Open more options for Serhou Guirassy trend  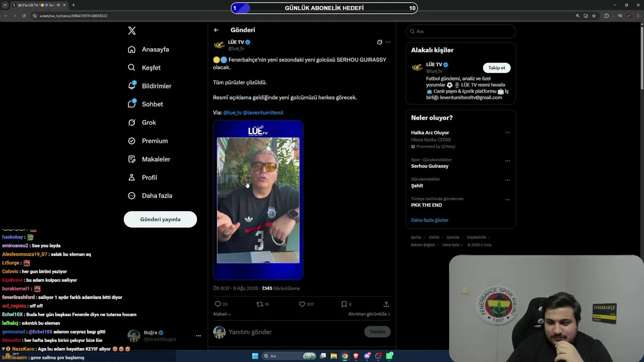(507, 161)
